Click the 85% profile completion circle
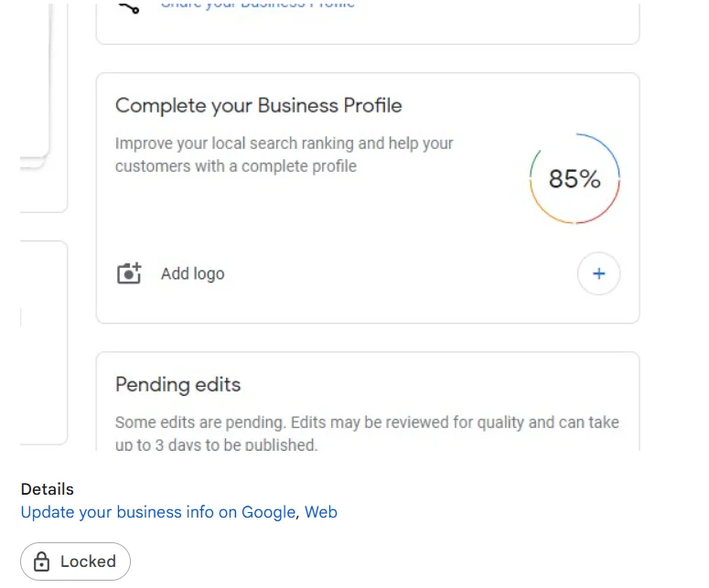The width and height of the screenshot is (709, 588). pyautogui.click(x=575, y=179)
